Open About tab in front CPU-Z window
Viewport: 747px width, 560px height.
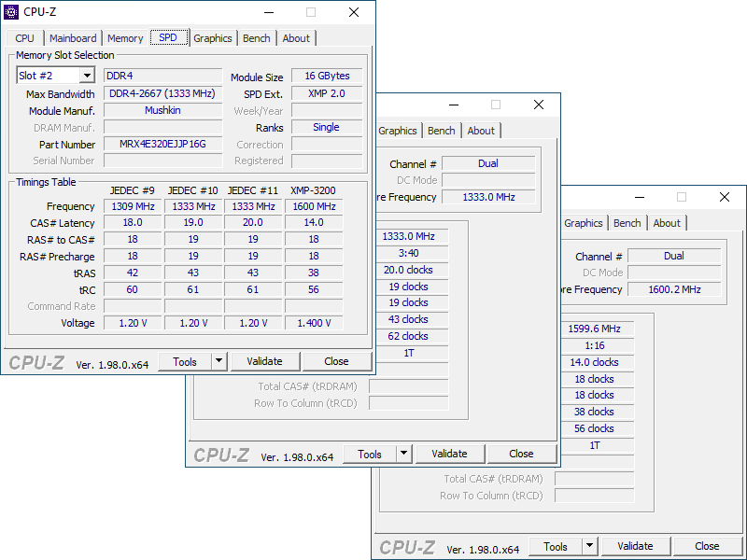pos(296,38)
